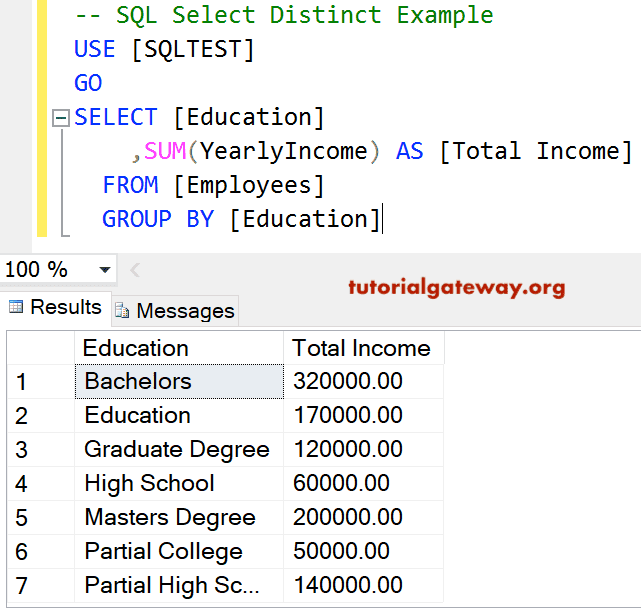Click the Total Income column header
641x609 pixels.
click(362, 348)
